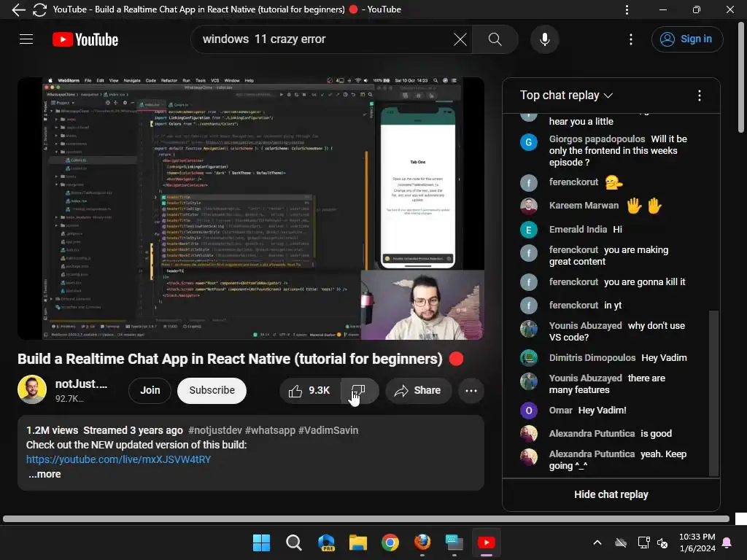The width and height of the screenshot is (747, 560).
Task: Like the video with thumbs up
Action: [309, 391]
